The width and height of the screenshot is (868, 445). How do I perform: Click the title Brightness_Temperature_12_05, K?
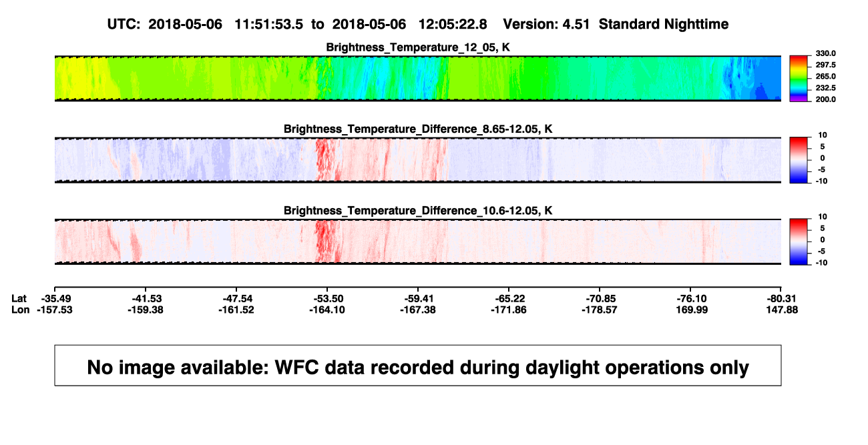pyautogui.click(x=418, y=47)
